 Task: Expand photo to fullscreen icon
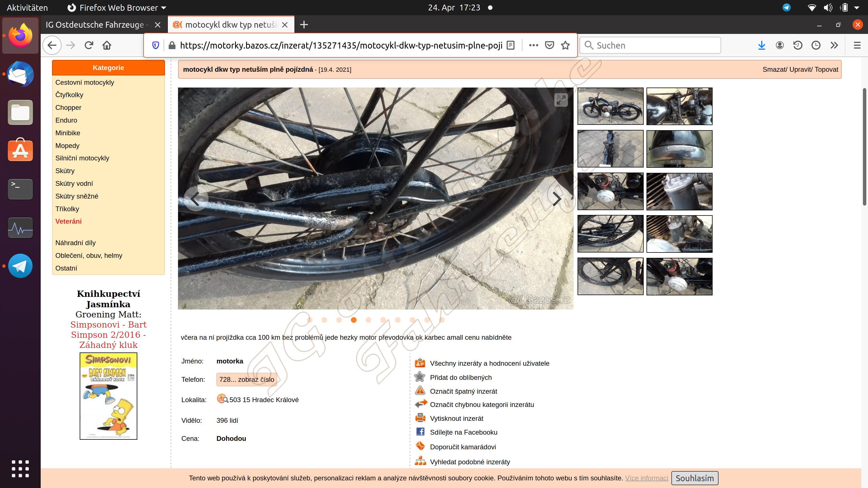pos(561,100)
